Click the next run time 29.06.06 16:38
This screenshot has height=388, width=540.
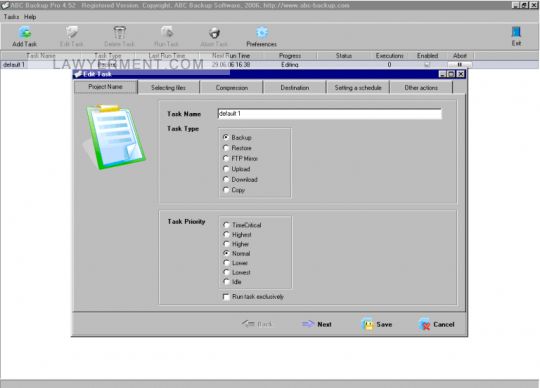coord(231,65)
